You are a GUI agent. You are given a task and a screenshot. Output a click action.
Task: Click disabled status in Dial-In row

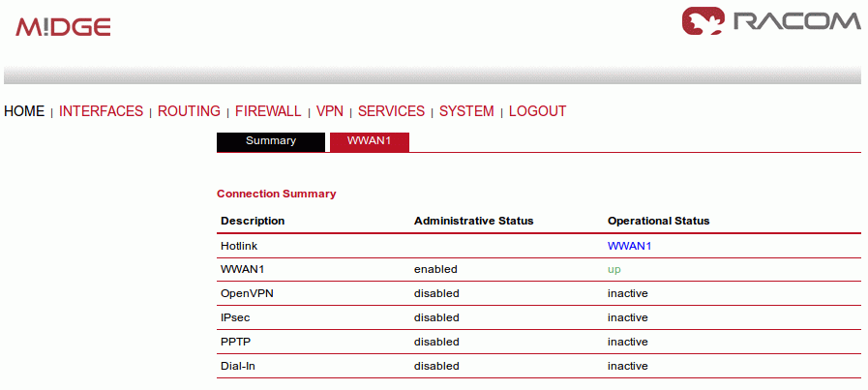tap(436, 366)
